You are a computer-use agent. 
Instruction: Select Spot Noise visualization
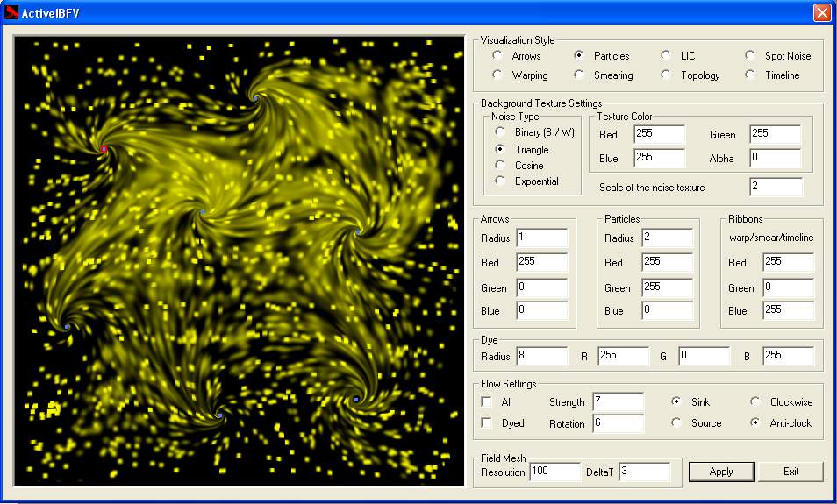[750, 56]
